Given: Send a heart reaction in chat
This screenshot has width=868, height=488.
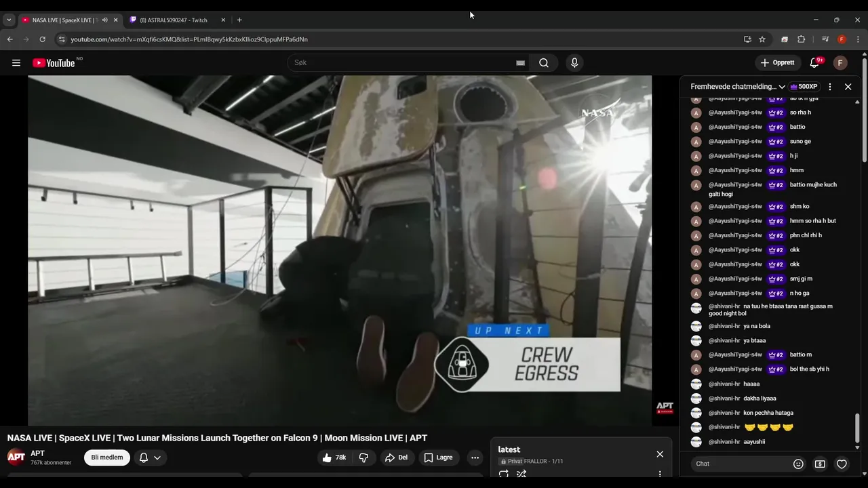Looking at the screenshot, I should tap(842, 464).
